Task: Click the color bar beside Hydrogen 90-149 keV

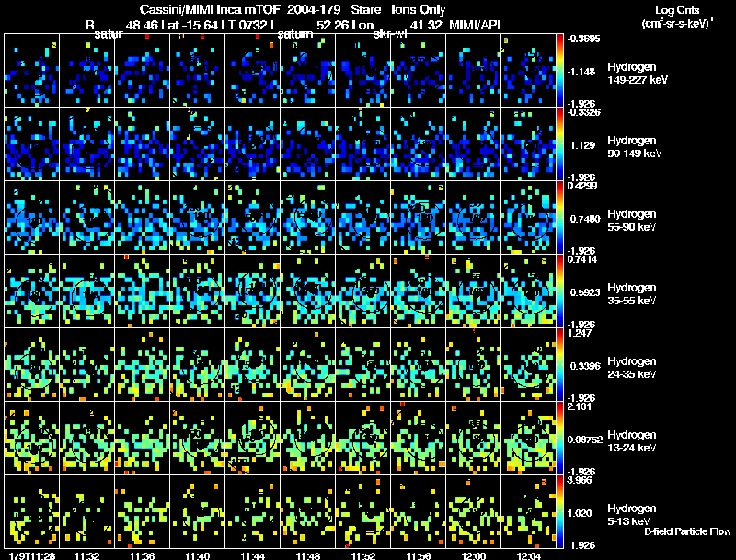Action: pyautogui.click(x=559, y=144)
